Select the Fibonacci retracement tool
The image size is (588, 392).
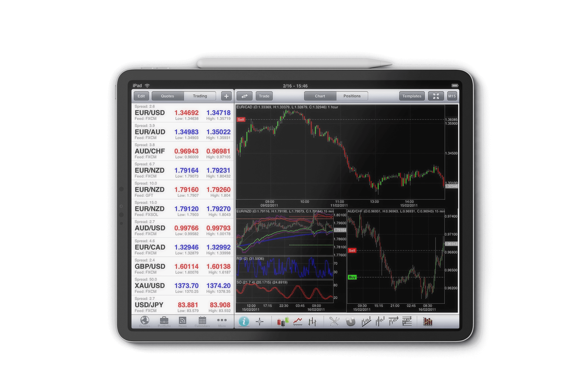(x=407, y=322)
